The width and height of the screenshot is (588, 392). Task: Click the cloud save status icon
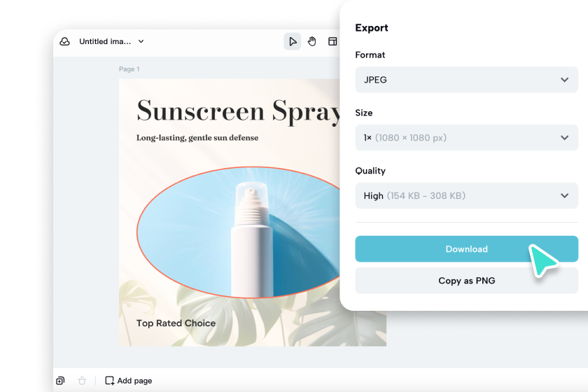(x=64, y=41)
